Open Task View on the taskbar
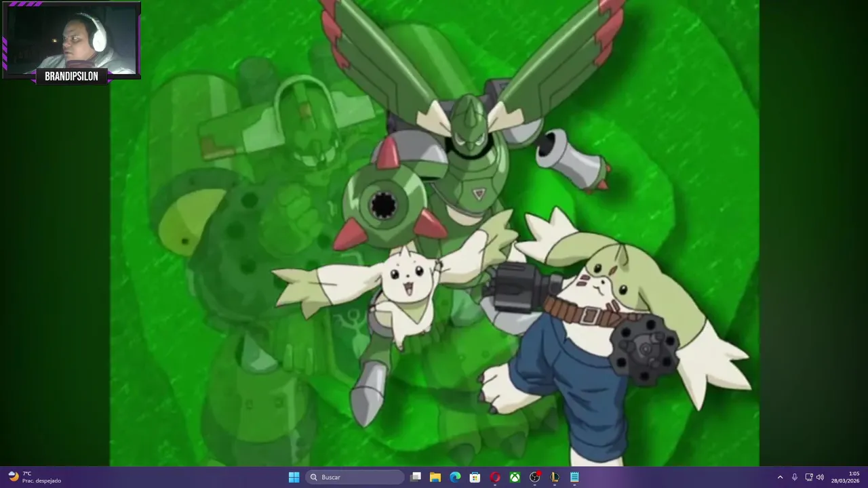The height and width of the screenshot is (488, 868). tap(416, 477)
